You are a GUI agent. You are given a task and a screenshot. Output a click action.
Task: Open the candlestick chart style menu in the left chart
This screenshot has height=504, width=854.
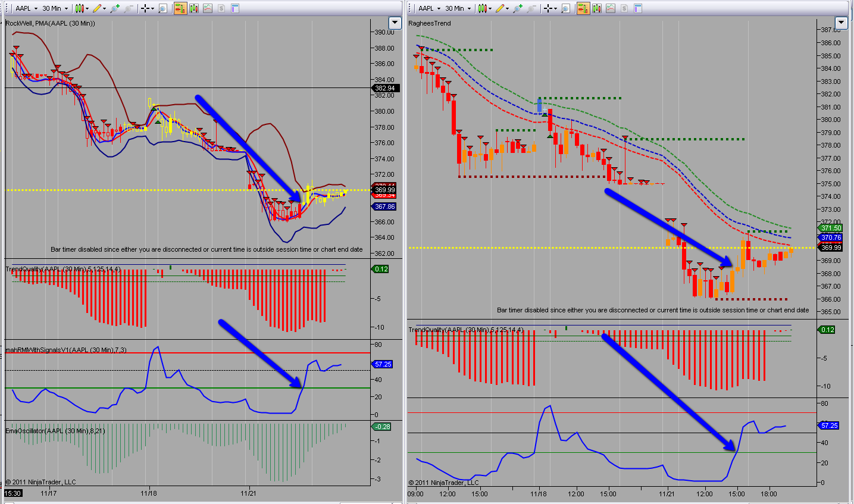point(82,8)
